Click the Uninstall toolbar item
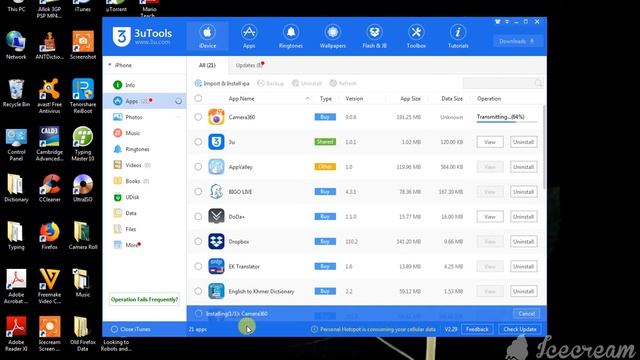The width and height of the screenshot is (640, 360). point(307,83)
